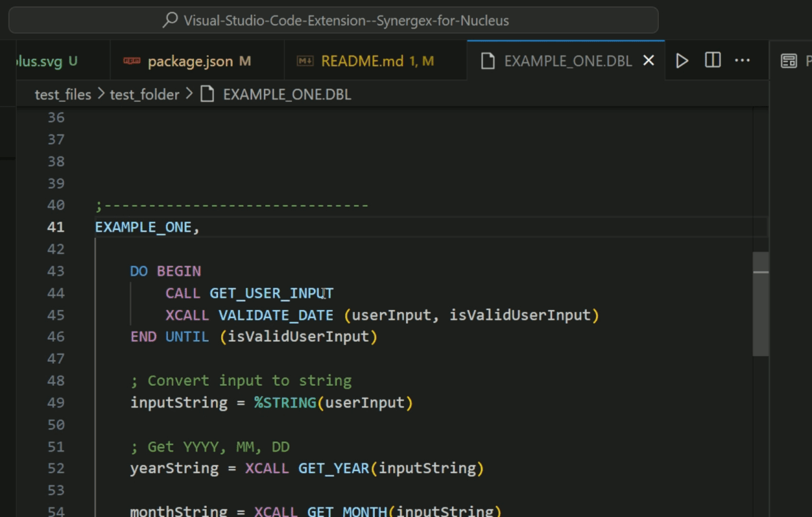The width and height of the screenshot is (812, 517).
Task: Click END UNTIL on line 46
Action: tap(169, 337)
